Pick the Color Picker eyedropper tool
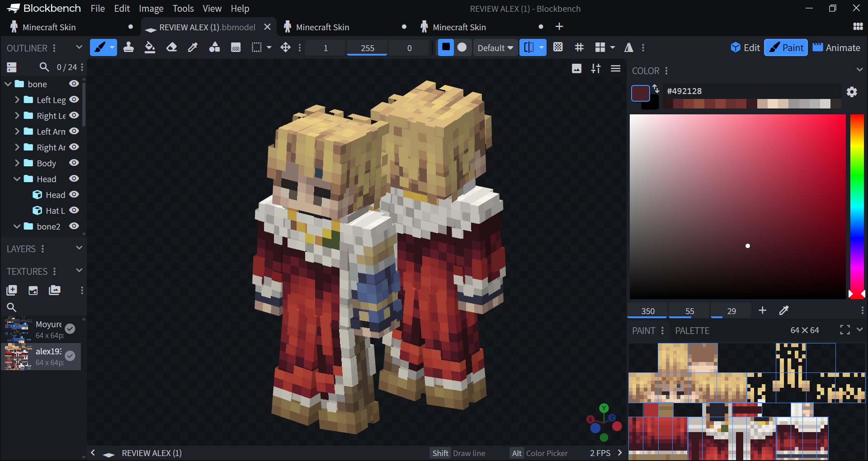Image resolution: width=868 pixels, height=461 pixels. coord(193,47)
